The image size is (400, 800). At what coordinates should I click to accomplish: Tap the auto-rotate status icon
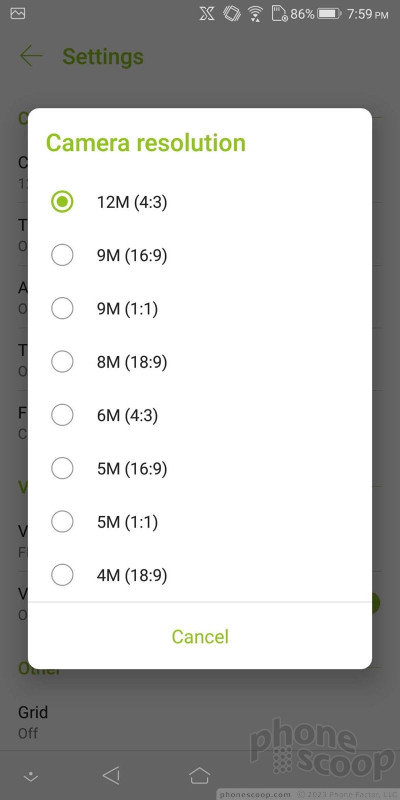point(232,14)
